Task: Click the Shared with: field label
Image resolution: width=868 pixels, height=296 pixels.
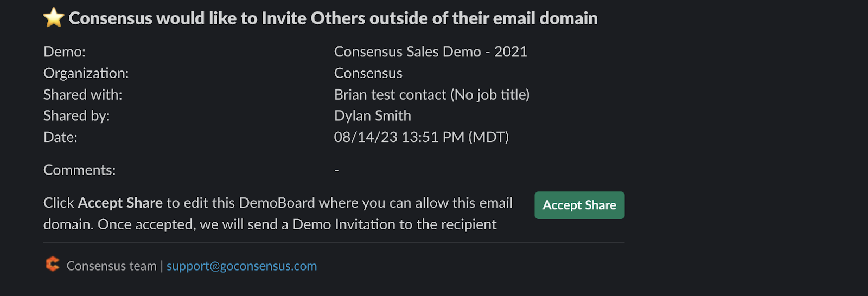Action: [x=82, y=95]
